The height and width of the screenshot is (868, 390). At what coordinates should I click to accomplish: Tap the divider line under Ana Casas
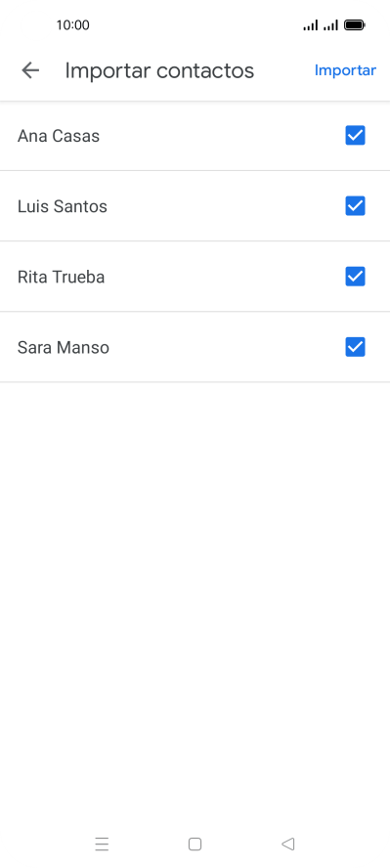195,170
